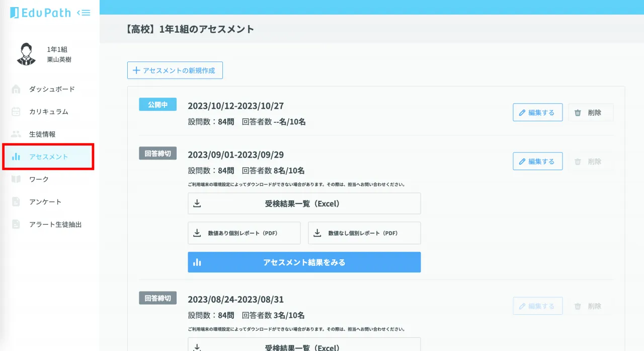644x351 pixels.
Task: Open the user avatar of 栗山英樹
Action: pyautogui.click(x=26, y=54)
